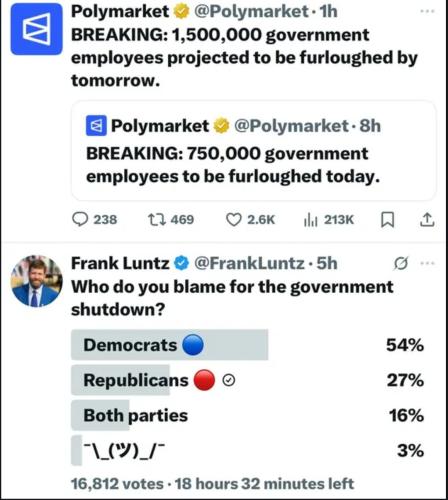Screen dimensions: 448x500
Task: Share the Polymarket tweet via upload icon
Action: click(x=427, y=220)
